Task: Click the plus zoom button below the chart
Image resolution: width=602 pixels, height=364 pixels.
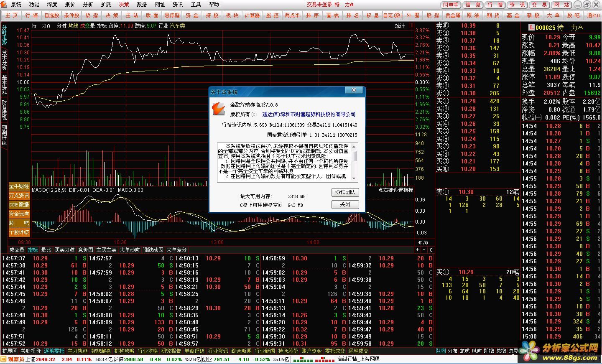Action: pos(417,249)
